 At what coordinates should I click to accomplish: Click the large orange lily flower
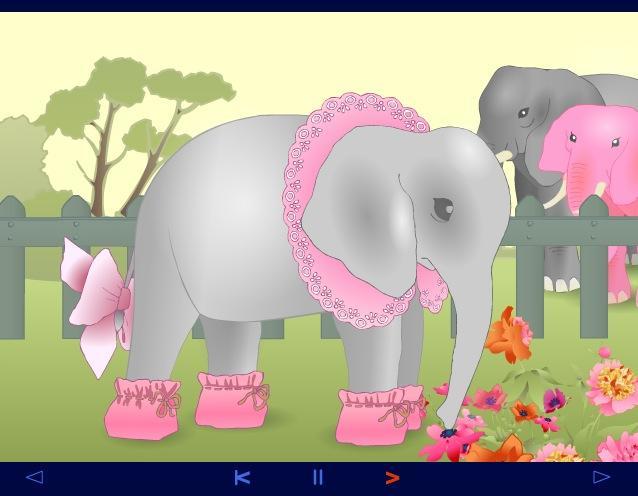508,334
